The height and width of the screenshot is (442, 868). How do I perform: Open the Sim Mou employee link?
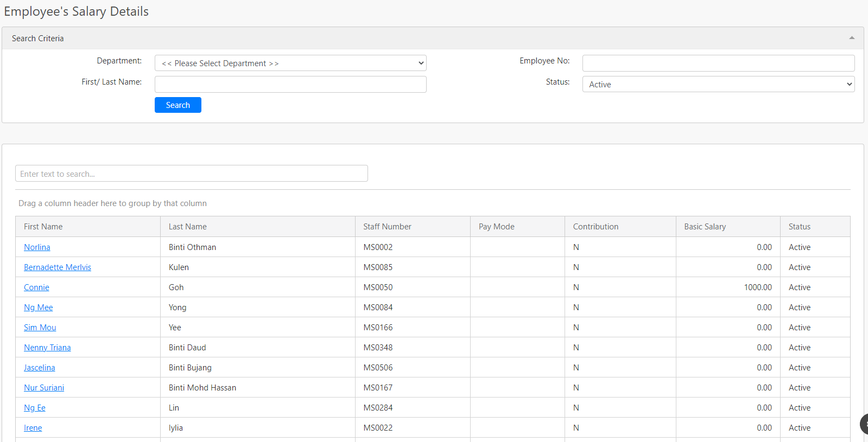coord(40,327)
